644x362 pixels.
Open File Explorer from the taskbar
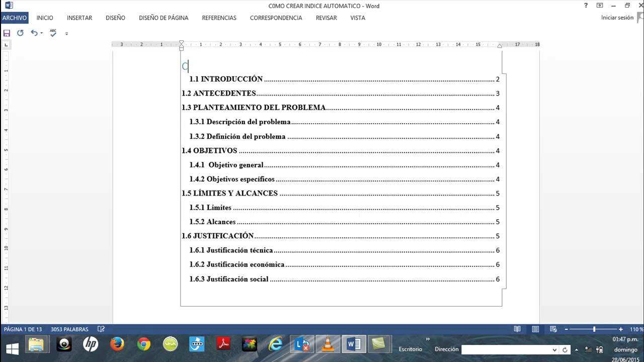pos(36,344)
